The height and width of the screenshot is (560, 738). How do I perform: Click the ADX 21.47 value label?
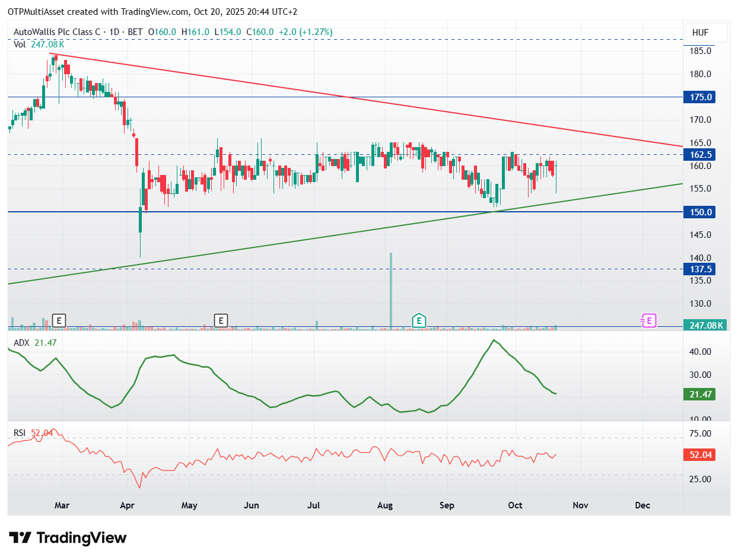tap(701, 394)
